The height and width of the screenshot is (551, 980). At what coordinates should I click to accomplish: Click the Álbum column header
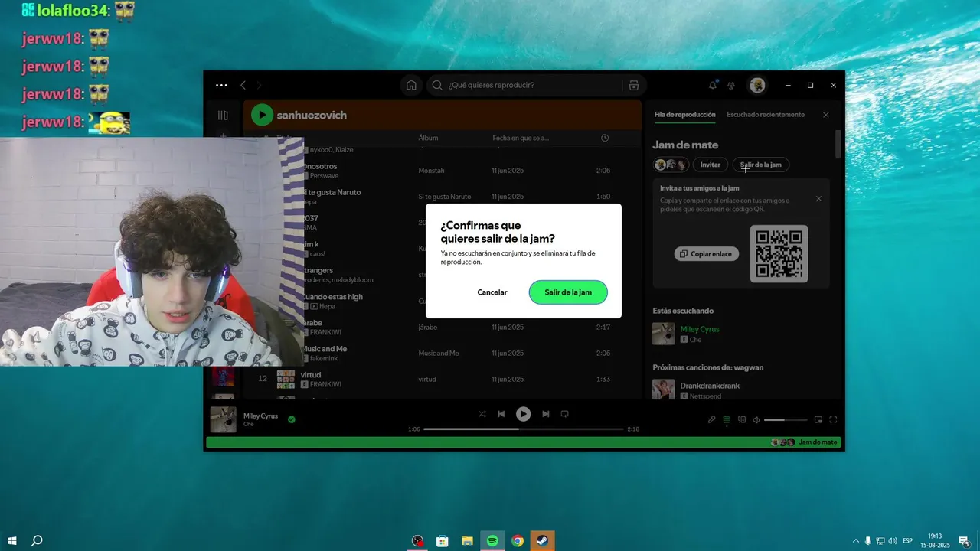[428, 138]
